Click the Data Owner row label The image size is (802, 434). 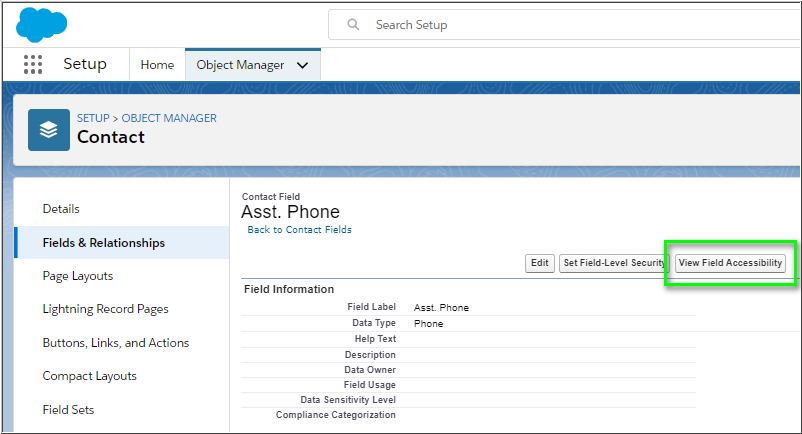[370, 370]
